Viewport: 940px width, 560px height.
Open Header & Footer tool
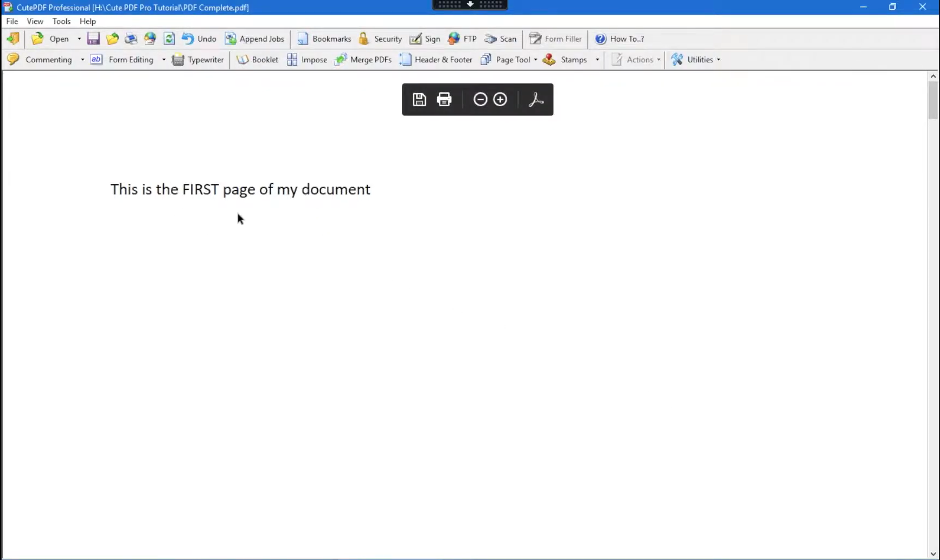[436, 60]
